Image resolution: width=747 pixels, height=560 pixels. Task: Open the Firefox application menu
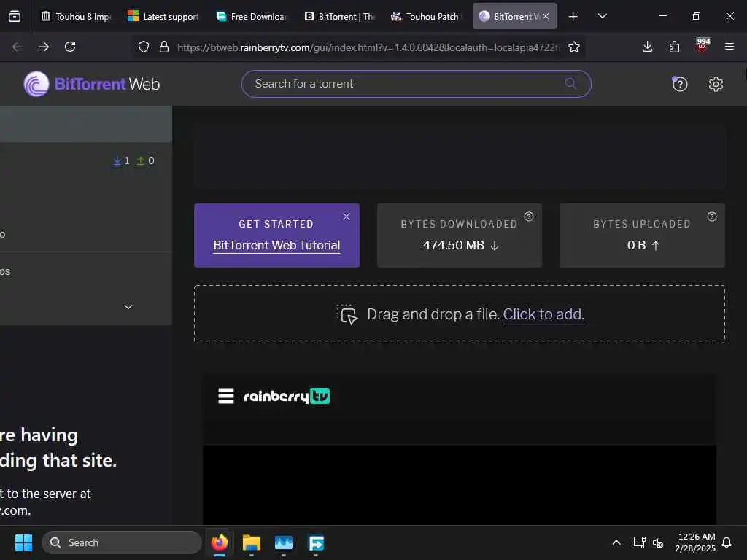pos(729,47)
